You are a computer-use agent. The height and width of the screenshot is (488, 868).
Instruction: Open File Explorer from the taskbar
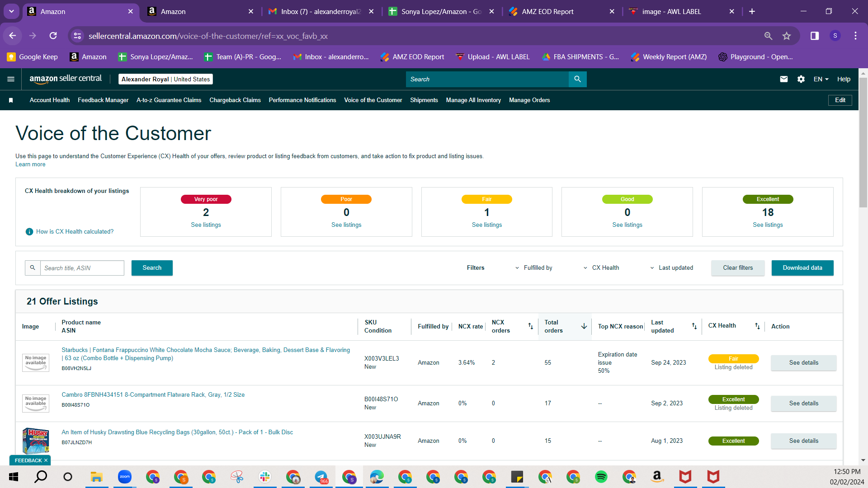[x=97, y=477]
